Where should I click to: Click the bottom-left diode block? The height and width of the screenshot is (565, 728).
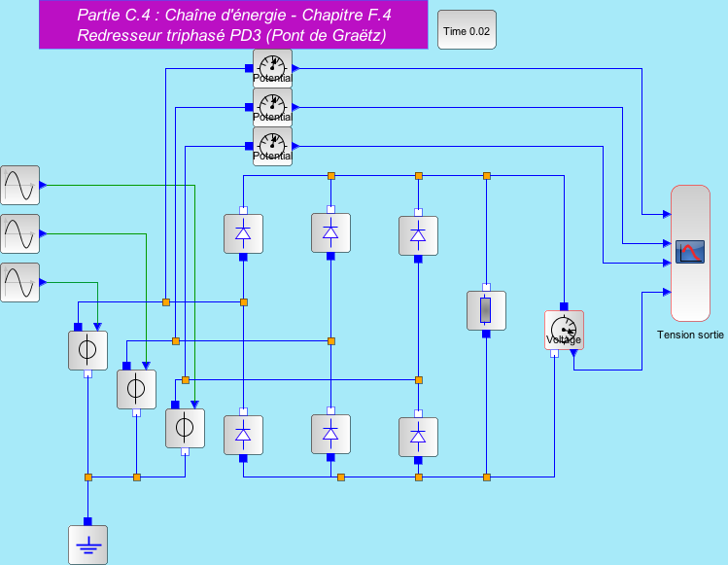243,435
